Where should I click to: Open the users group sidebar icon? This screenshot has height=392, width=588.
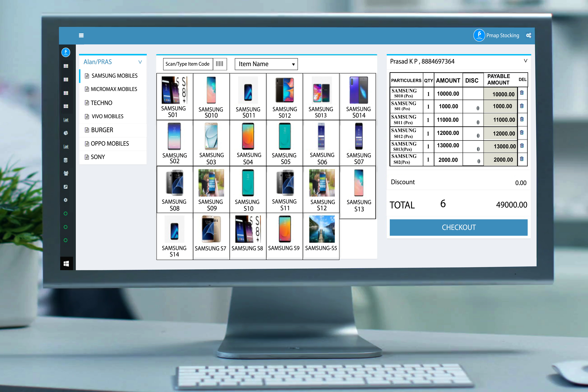pyautogui.click(x=66, y=173)
